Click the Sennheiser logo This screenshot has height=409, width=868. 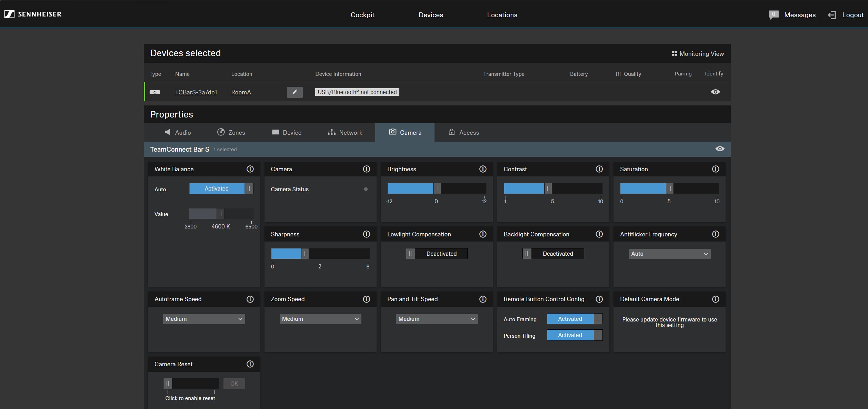pos(33,14)
